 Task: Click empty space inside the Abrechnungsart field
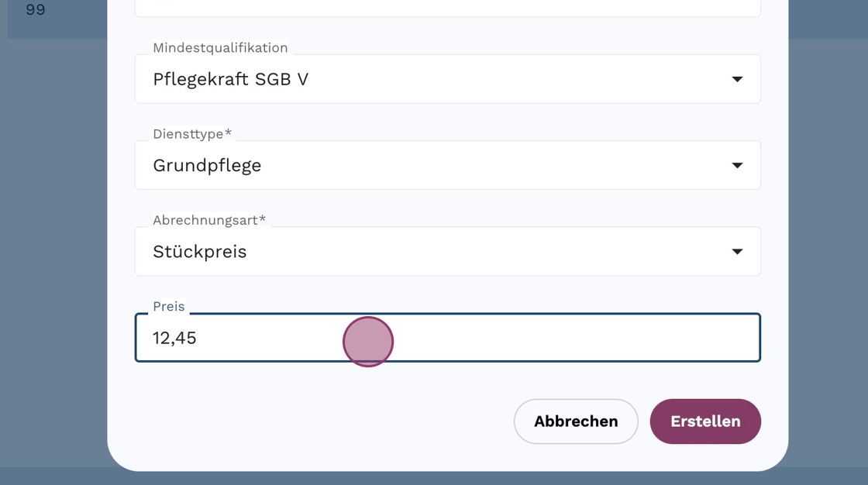pyautogui.click(x=504, y=252)
